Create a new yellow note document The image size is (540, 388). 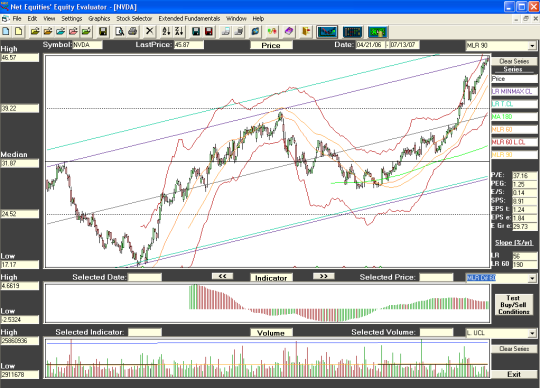(x=19, y=31)
